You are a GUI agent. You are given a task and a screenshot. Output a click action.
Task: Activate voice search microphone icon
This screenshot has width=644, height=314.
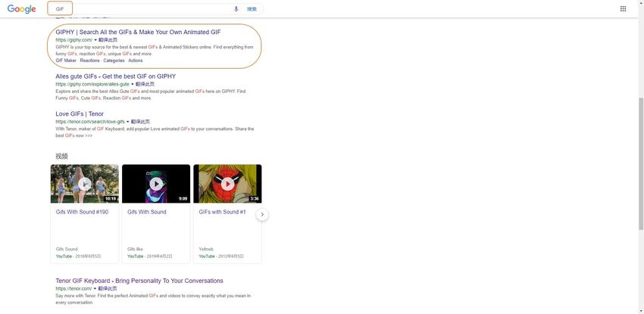click(x=236, y=9)
